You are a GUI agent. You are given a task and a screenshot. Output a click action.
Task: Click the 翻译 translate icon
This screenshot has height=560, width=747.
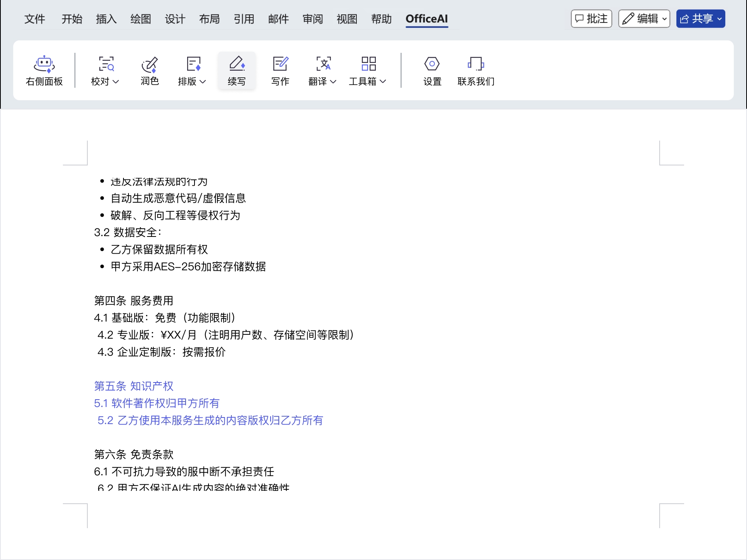(x=323, y=64)
